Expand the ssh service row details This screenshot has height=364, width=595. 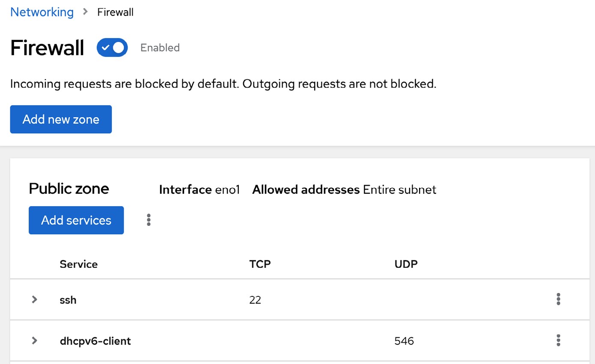click(34, 299)
